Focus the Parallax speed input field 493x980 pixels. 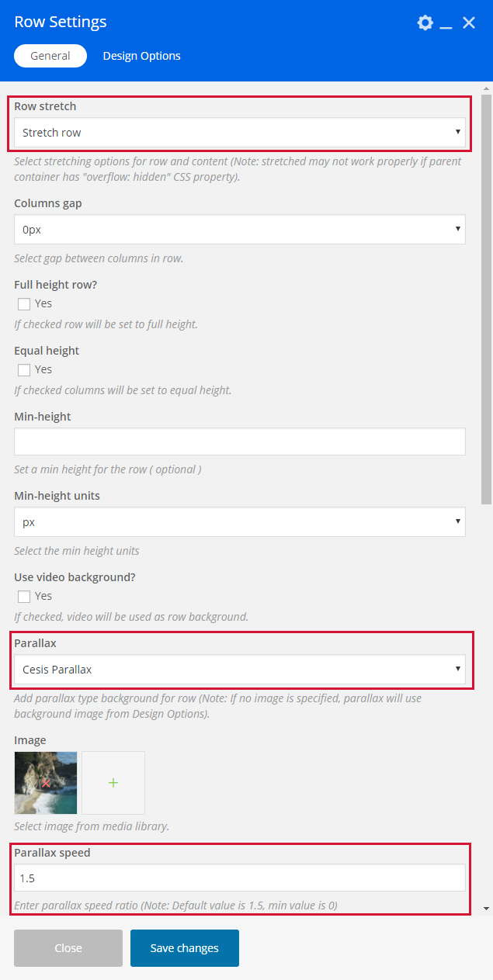[239, 878]
